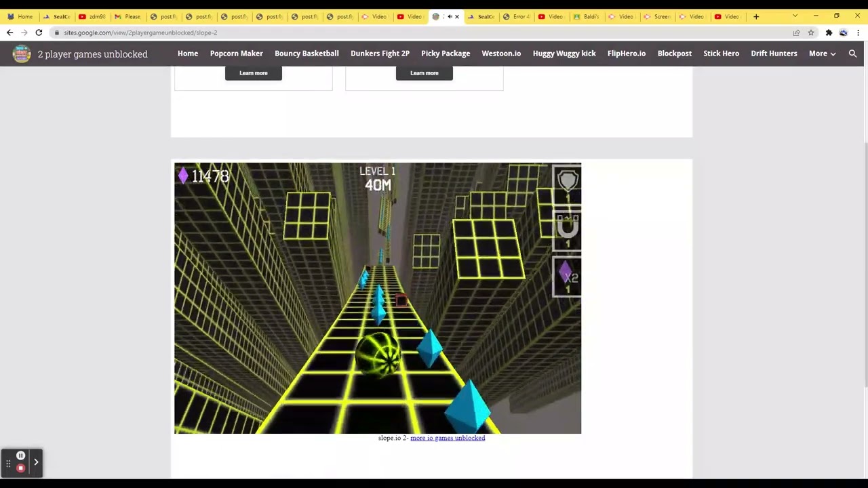
Task: Click the 40M distance counter
Action: click(378, 184)
